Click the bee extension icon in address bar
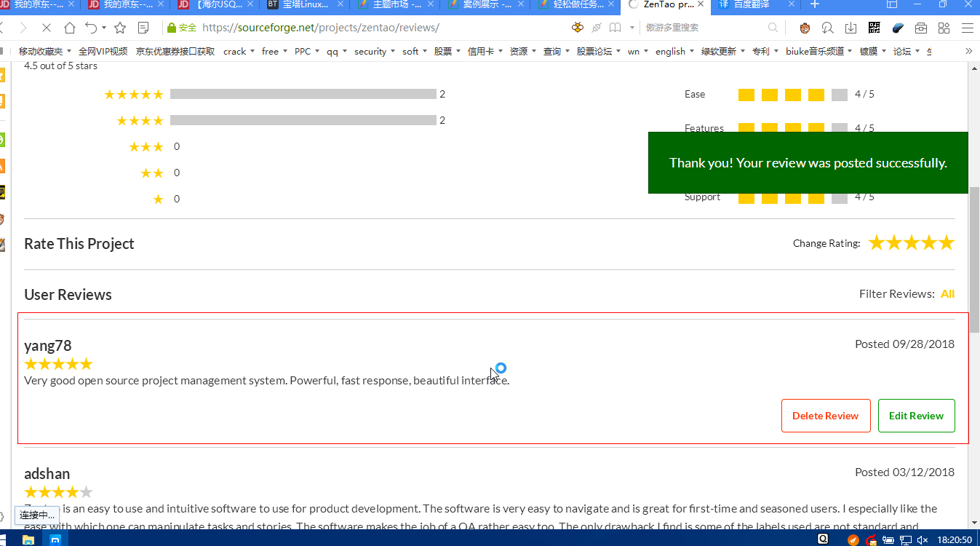 [578, 28]
